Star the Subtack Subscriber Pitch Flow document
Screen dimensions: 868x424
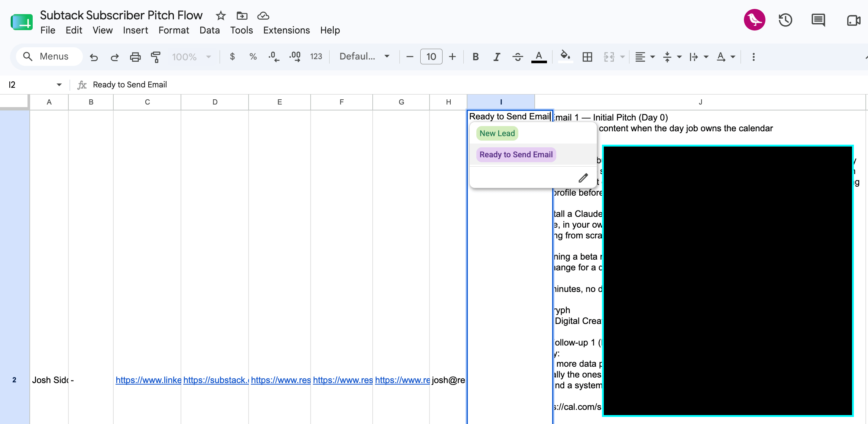221,16
